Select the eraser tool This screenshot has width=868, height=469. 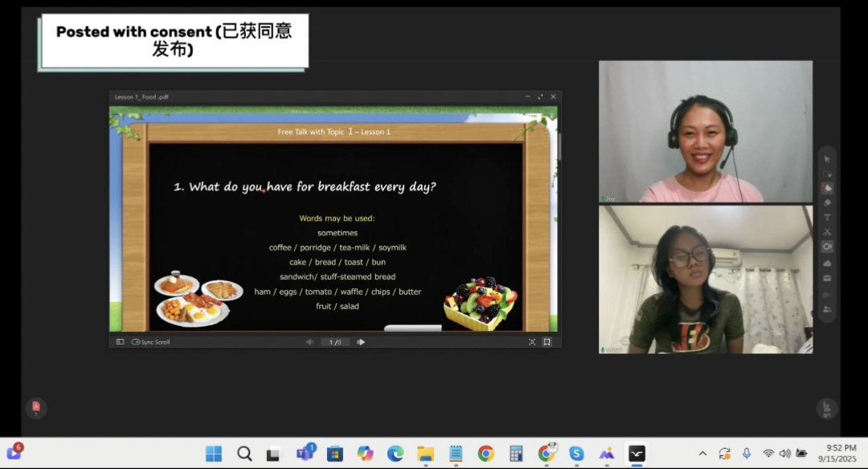click(x=827, y=202)
